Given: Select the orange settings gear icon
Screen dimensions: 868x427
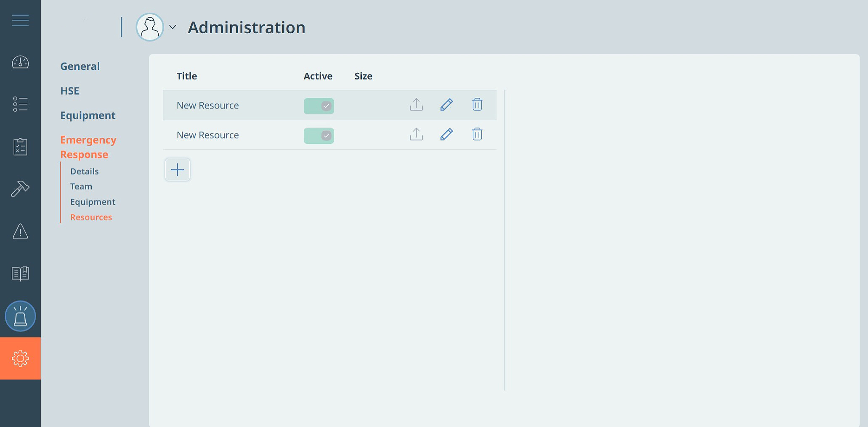Looking at the screenshot, I should point(20,358).
